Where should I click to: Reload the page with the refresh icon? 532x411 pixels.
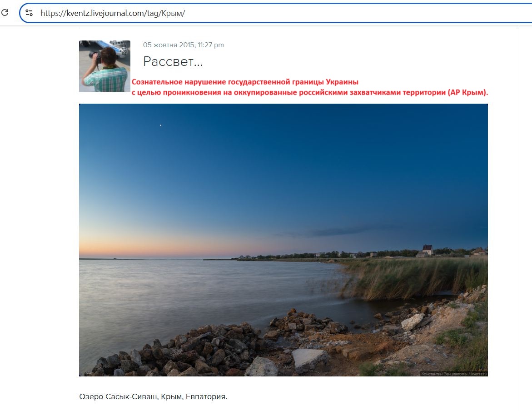[5, 13]
